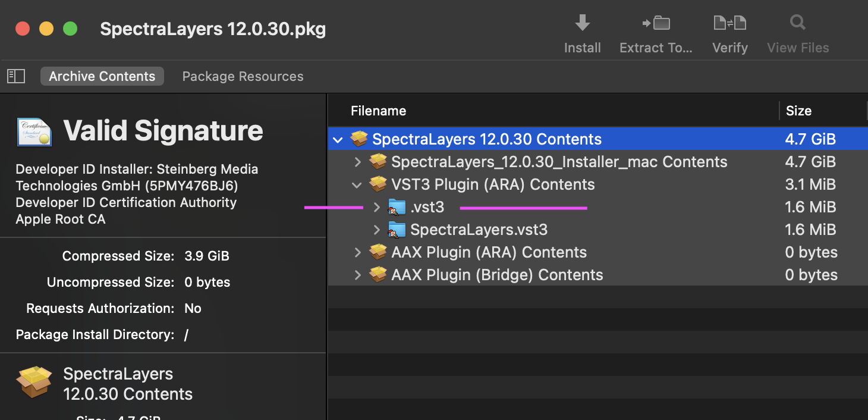Switch to Archive Contents tab
Screen dimensions: 868x420
102,76
